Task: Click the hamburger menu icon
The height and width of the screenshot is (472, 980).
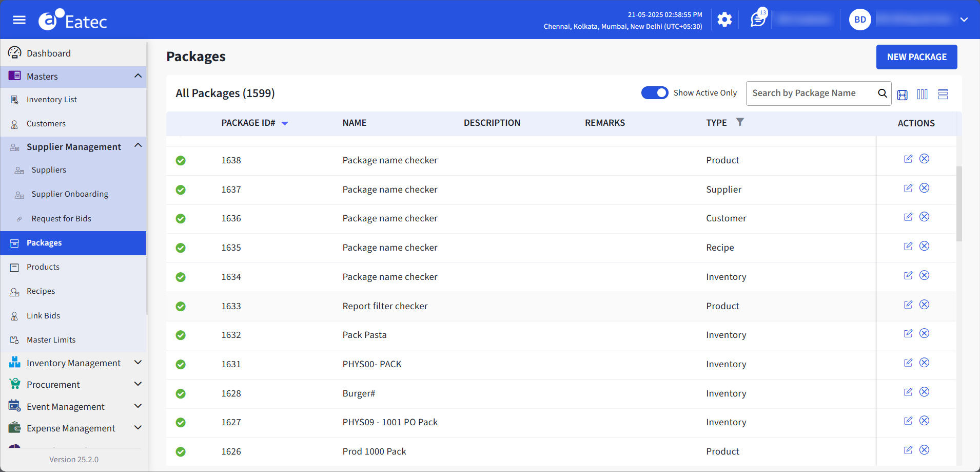Action: (x=19, y=20)
